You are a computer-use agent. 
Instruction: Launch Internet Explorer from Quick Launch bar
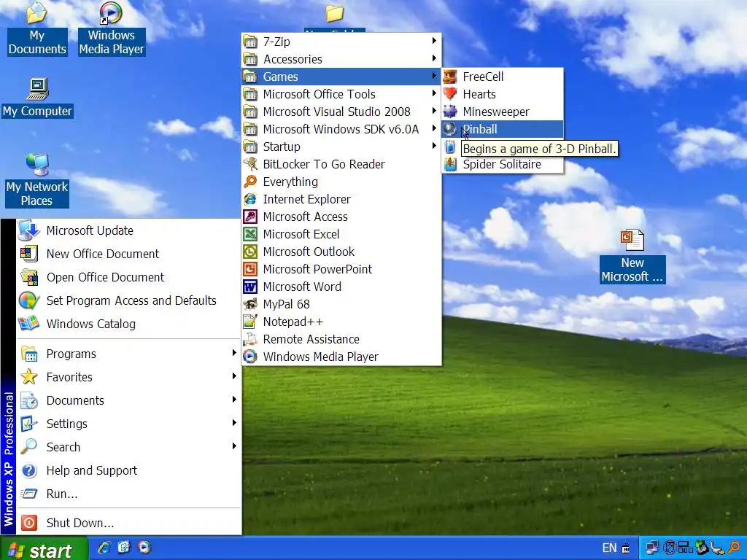tap(104, 548)
